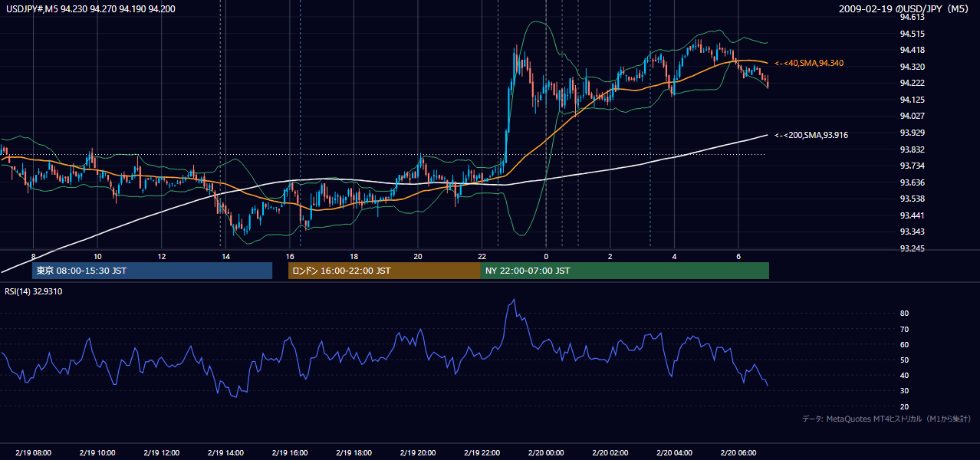Click RSI scale value 60
The width and height of the screenshot is (980, 460).
click(x=905, y=344)
